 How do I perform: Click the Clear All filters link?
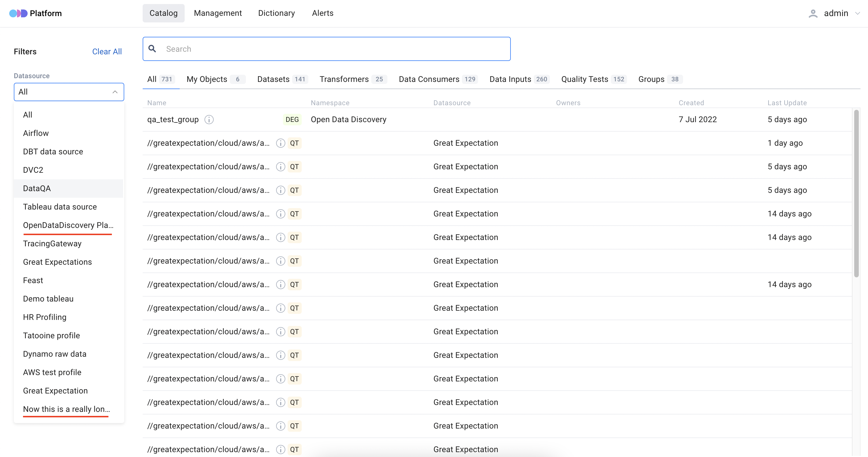tap(107, 51)
